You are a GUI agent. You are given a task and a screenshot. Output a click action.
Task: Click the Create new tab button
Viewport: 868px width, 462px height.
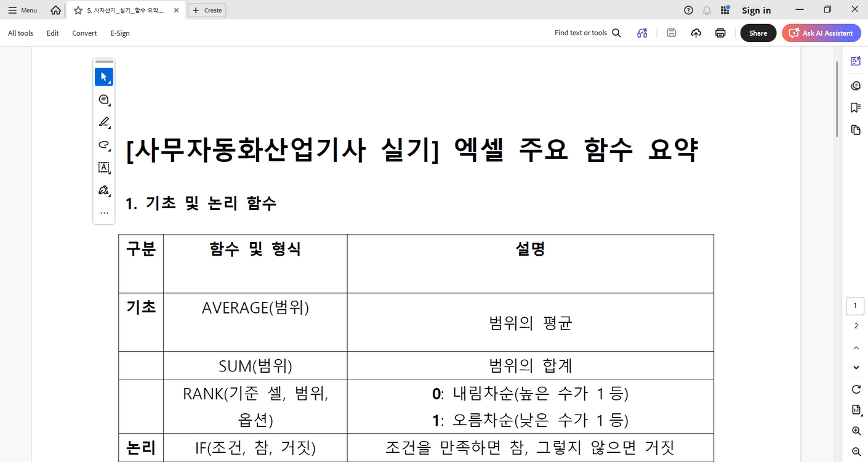click(x=207, y=10)
